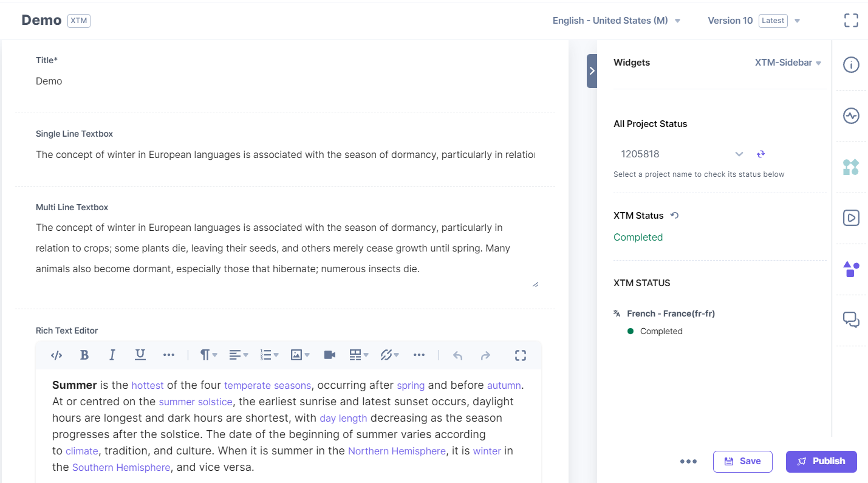Refresh the project list next to 1205818
The image size is (868, 483).
coord(760,154)
